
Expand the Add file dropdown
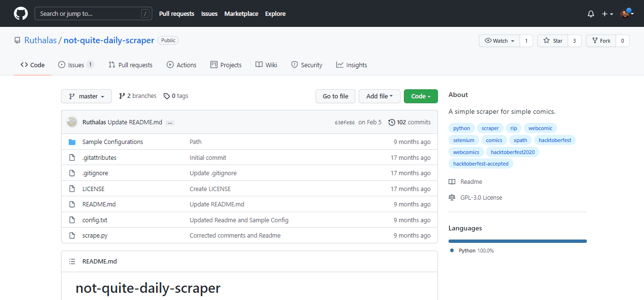[379, 96]
